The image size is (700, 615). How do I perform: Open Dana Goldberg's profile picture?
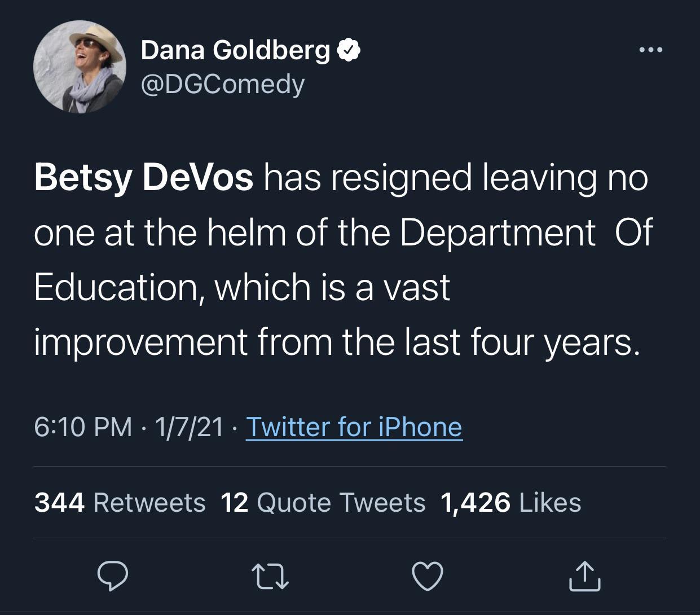(x=80, y=67)
